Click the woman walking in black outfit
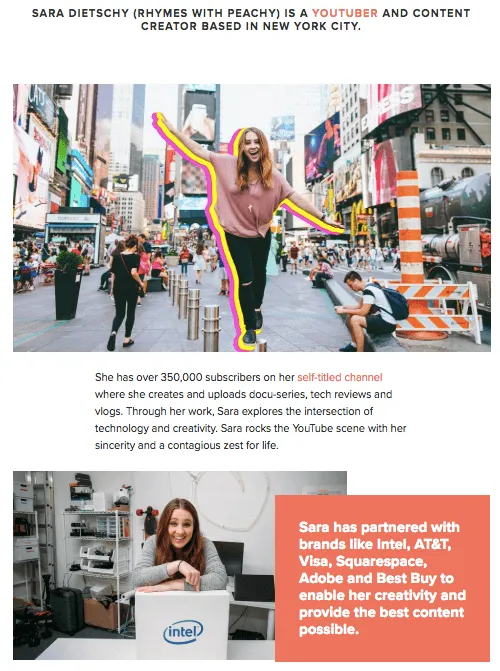This screenshot has width=500, height=671. pyautogui.click(x=125, y=293)
